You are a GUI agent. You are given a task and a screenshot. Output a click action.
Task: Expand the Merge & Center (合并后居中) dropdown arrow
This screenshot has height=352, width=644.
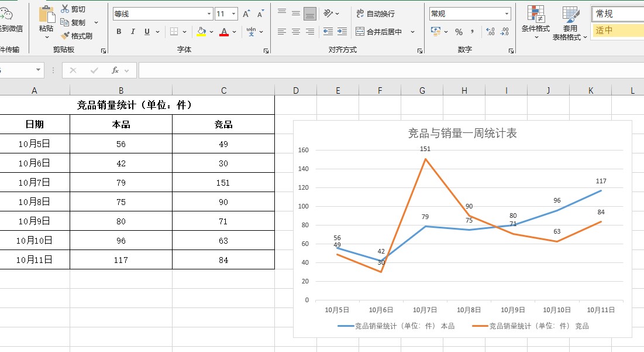point(412,32)
